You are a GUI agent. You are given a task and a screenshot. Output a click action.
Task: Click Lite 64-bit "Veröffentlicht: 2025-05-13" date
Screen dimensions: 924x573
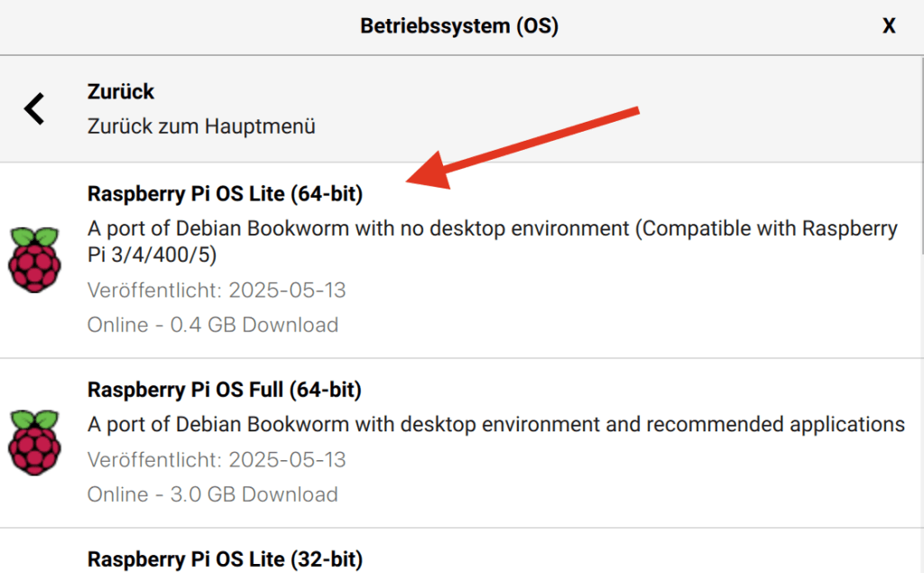[217, 291]
